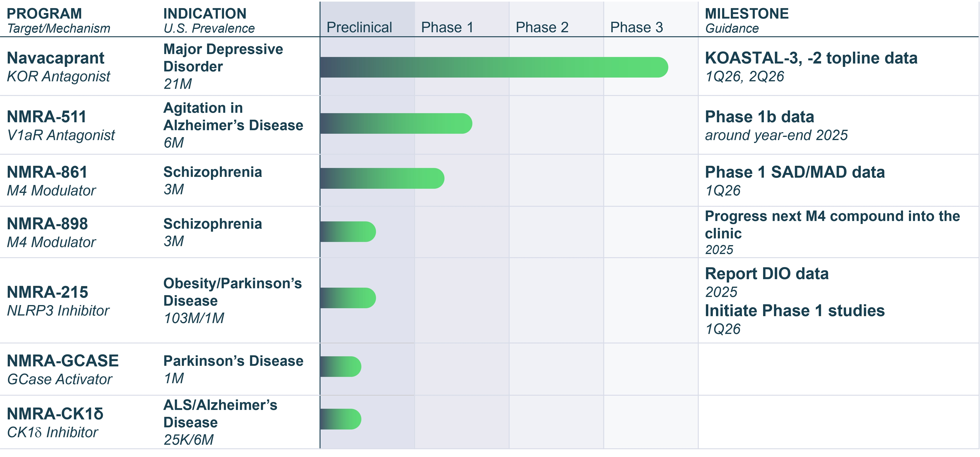Click the Phase 3 column header
Viewport: 980px width, 457px height.
[636, 27]
